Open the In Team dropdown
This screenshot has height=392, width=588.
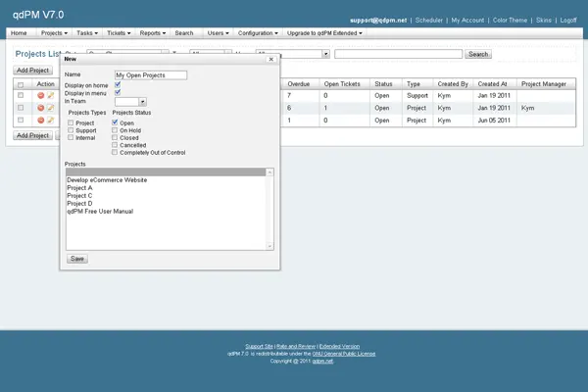(130, 101)
